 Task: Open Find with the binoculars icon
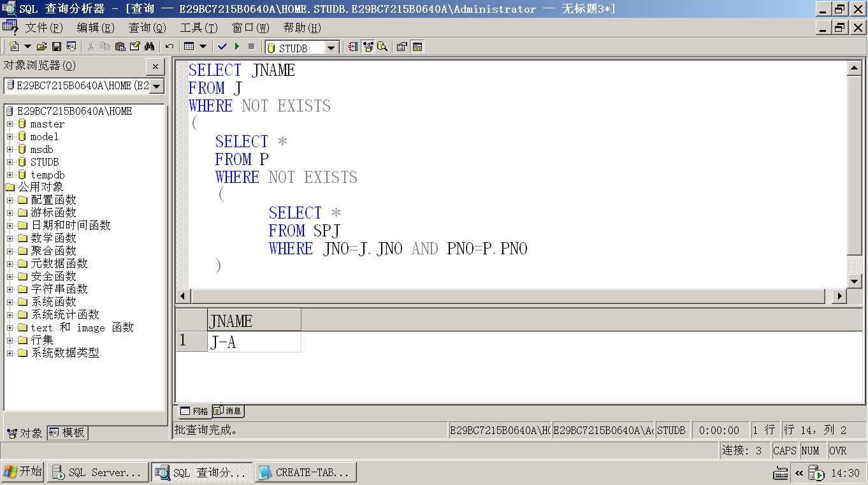click(149, 47)
